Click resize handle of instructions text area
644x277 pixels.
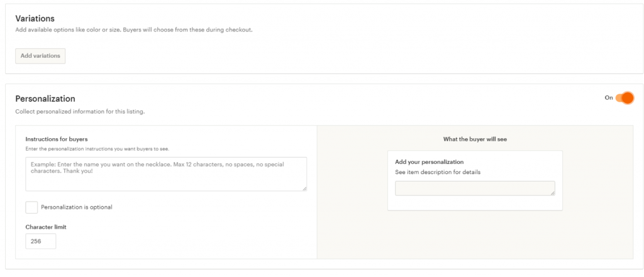(x=304, y=188)
